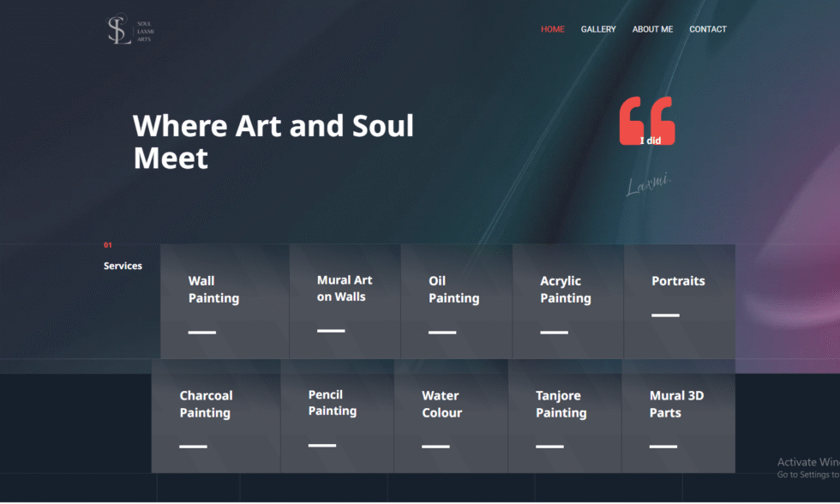Click the Laxmi signature graphic
The width and height of the screenshot is (840, 504).
648,184
